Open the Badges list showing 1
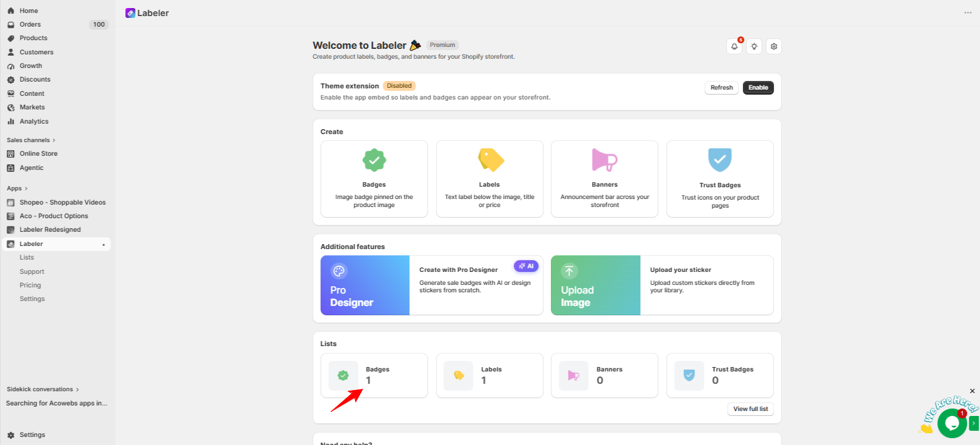Screen dimensions: 980x445 click(x=374, y=376)
